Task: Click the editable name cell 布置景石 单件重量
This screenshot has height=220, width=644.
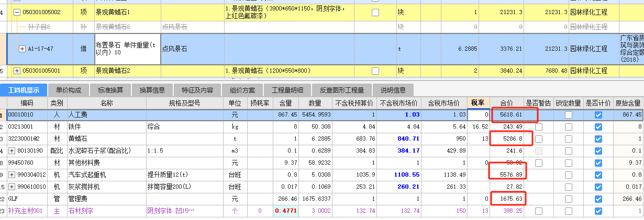Action: tap(127, 49)
